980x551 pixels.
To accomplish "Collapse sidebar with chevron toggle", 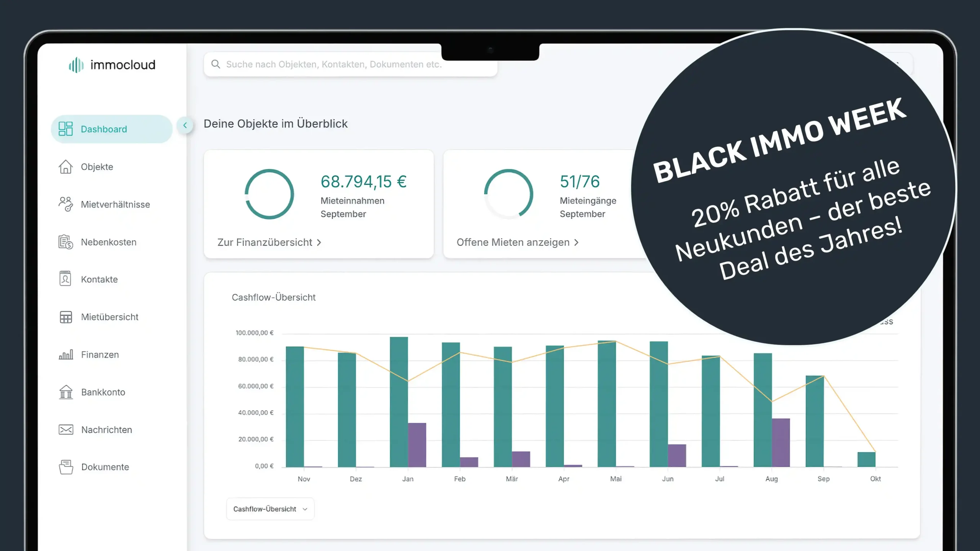I will coord(185,125).
